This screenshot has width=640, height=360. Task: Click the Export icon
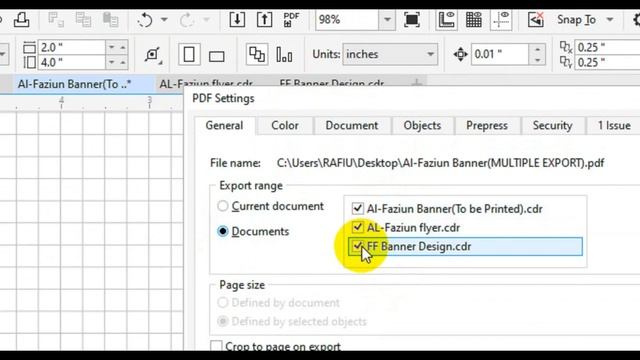[264, 20]
